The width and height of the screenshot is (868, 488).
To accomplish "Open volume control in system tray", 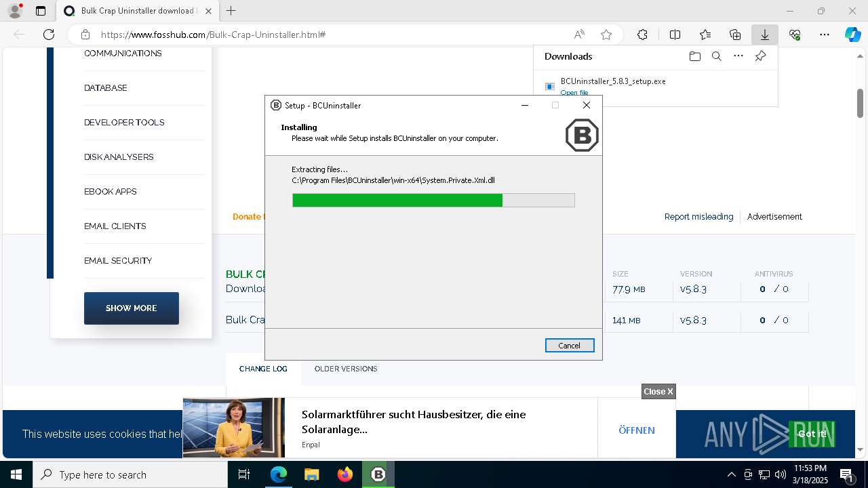I will tap(781, 474).
